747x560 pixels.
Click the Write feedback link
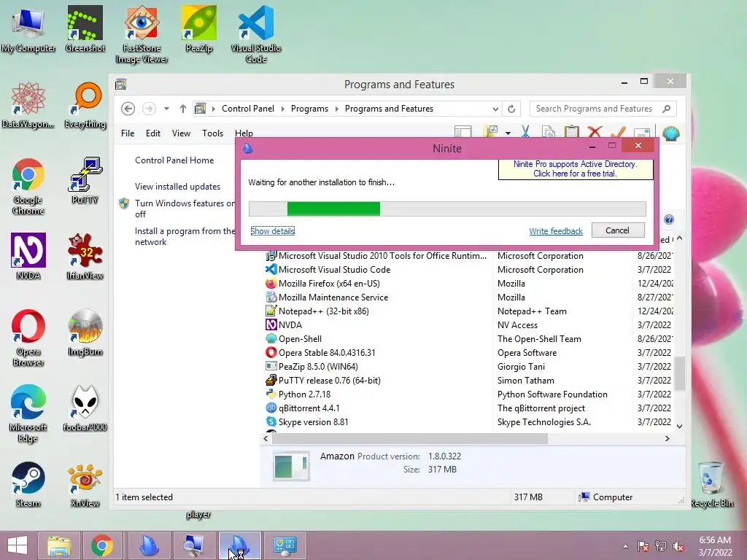point(555,231)
